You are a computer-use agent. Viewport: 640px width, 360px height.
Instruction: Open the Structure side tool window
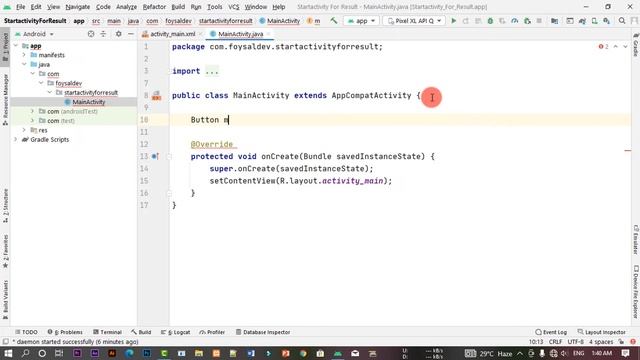click(5, 205)
